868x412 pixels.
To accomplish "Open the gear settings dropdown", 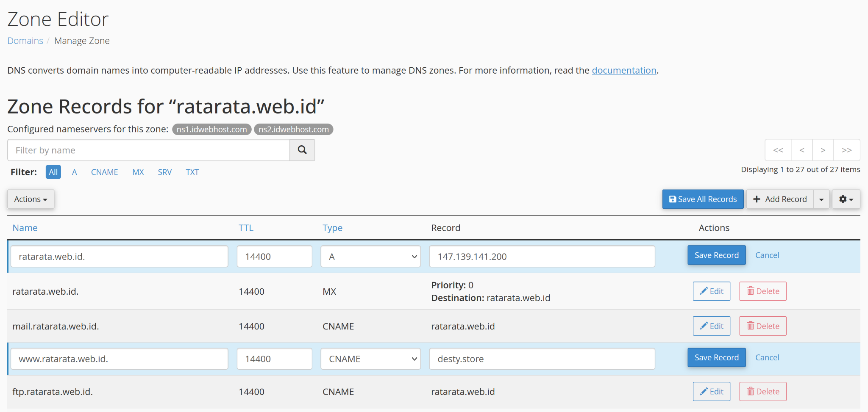I will point(846,199).
